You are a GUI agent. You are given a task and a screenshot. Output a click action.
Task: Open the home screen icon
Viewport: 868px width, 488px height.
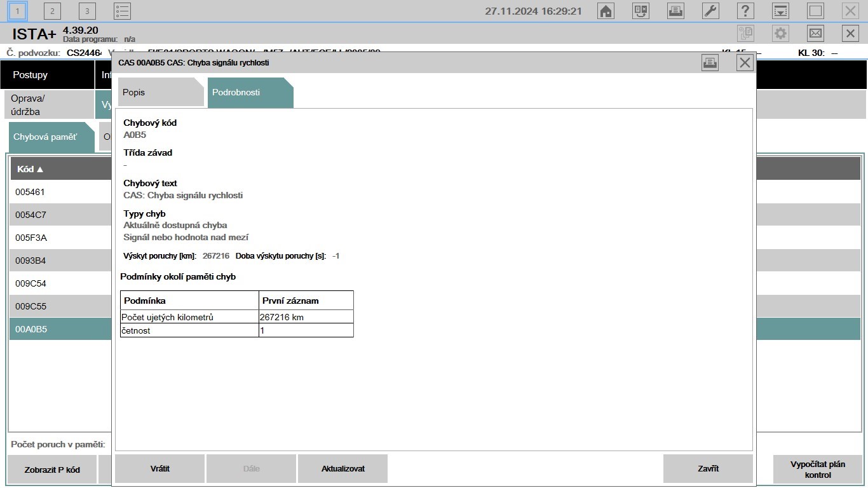click(606, 11)
